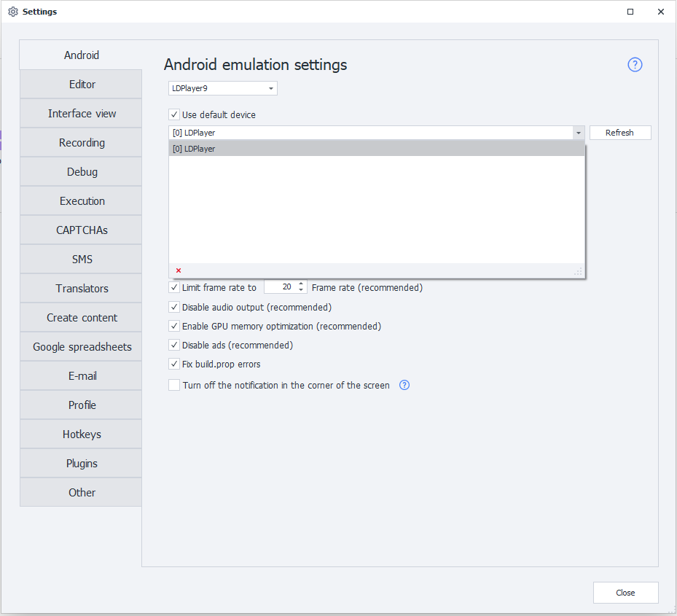Increase the frame rate limit stepper
Screen dimensions: 677x616
(302, 284)
